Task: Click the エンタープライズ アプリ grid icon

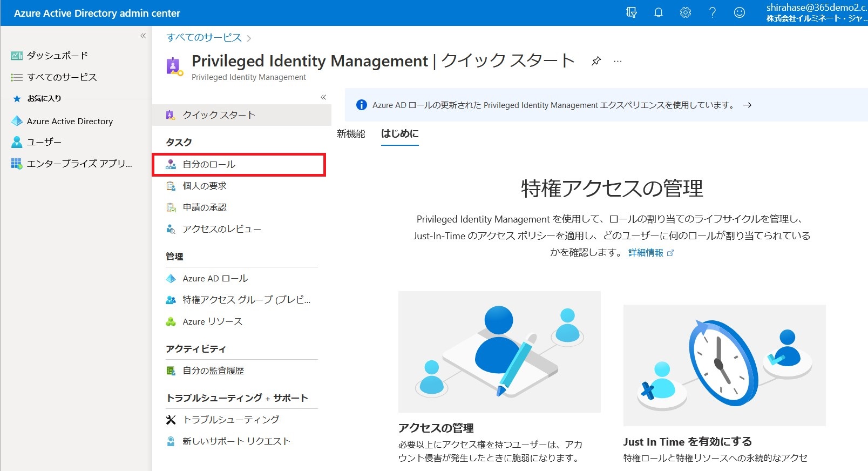Action: coord(17,163)
